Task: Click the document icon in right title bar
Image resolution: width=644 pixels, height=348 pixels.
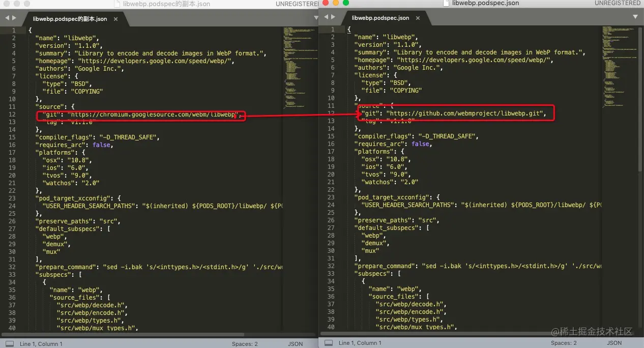Action: (446, 3)
